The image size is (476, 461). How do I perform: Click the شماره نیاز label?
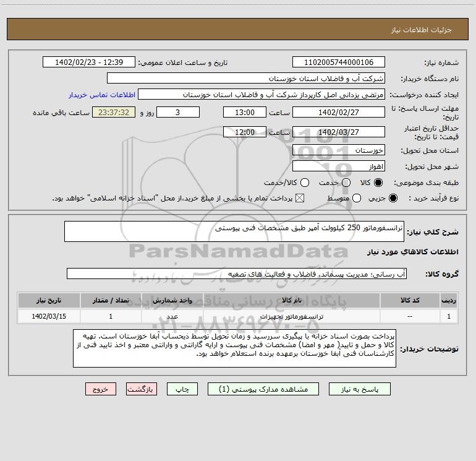pyautogui.click(x=441, y=62)
